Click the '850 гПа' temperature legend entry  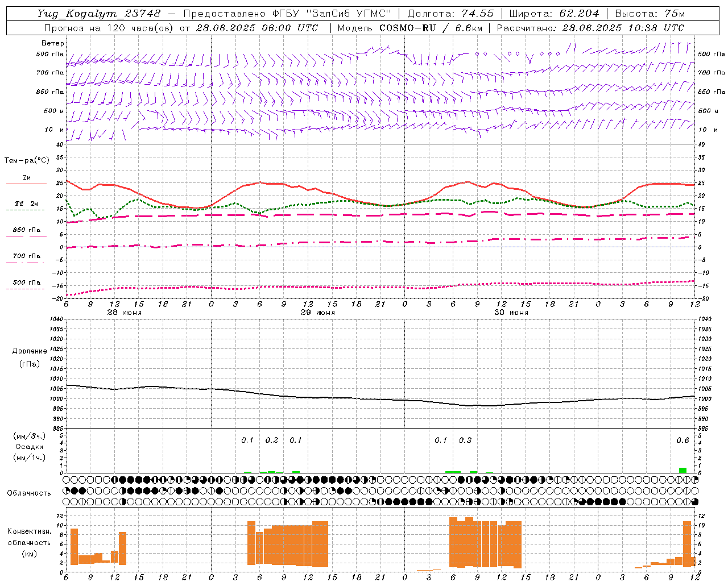click(26, 230)
